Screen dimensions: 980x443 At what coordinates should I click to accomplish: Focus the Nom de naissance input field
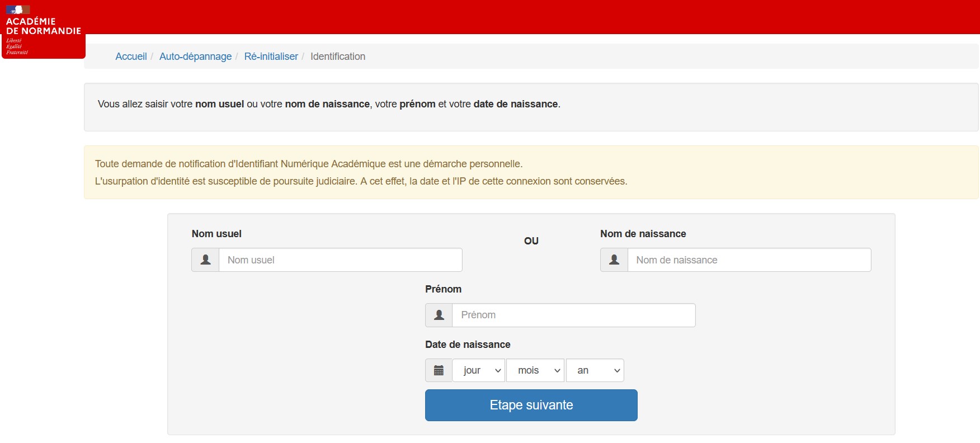[x=750, y=260]
